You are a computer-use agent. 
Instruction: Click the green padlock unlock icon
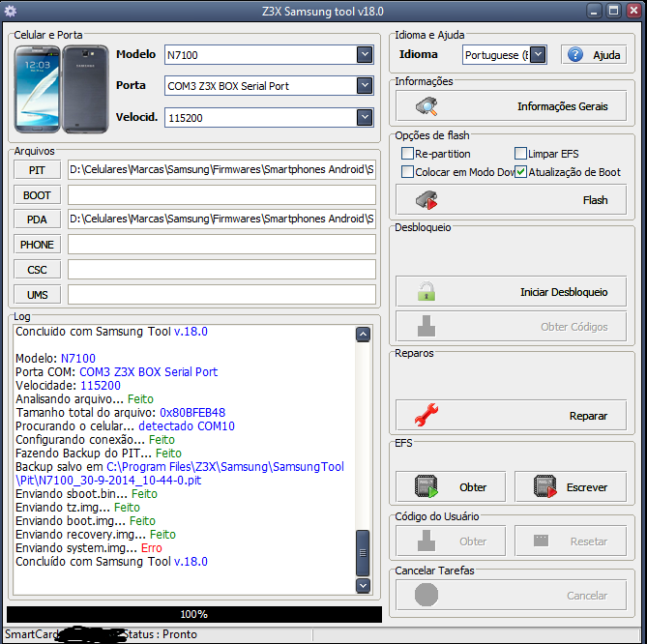click(426, 291)
